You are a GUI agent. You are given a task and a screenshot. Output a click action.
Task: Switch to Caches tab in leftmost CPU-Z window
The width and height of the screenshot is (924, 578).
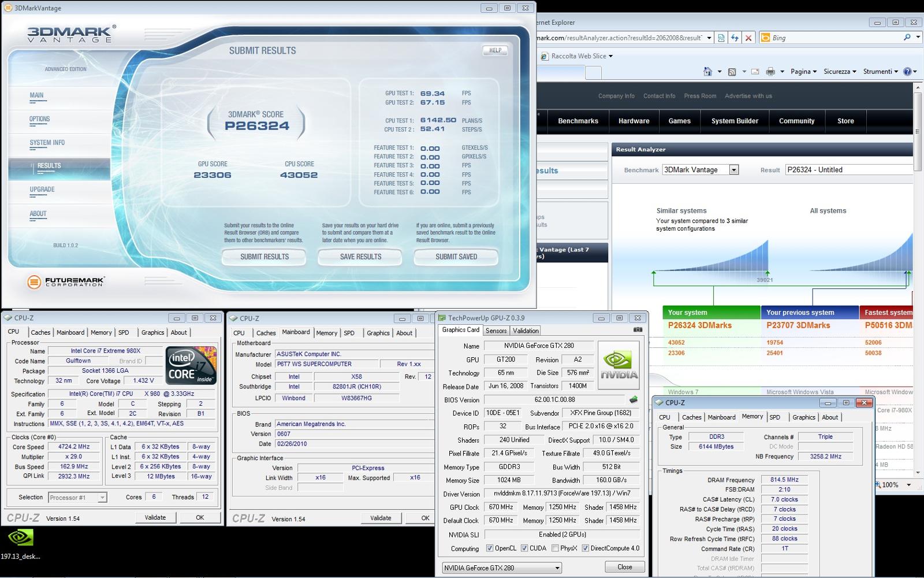click(40, 332)
